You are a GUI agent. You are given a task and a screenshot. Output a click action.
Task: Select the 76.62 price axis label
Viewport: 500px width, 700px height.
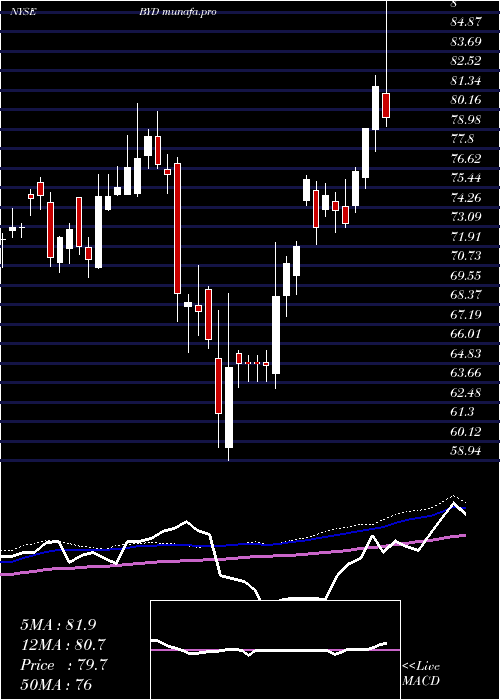[466, 158]
